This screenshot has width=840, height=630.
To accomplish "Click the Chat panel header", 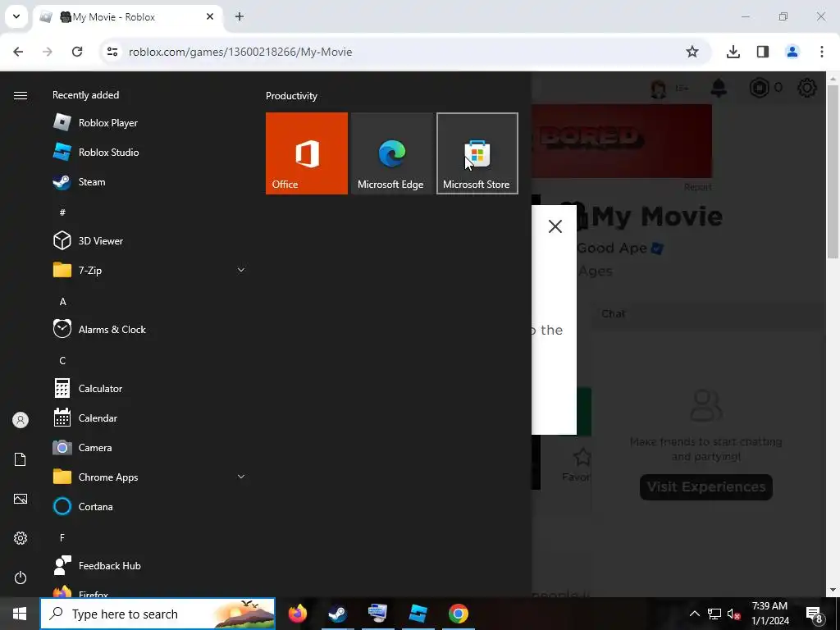I will (x=710, y=313).
